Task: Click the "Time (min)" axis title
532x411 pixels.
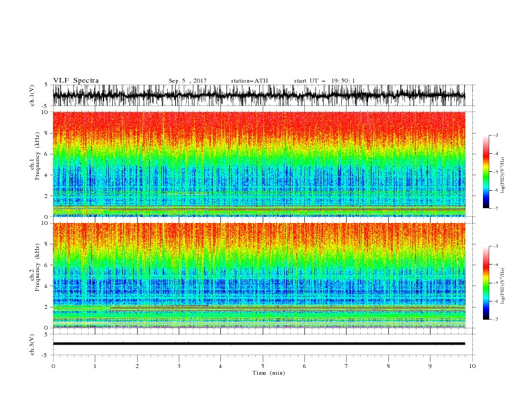Action: coord(269,373)
